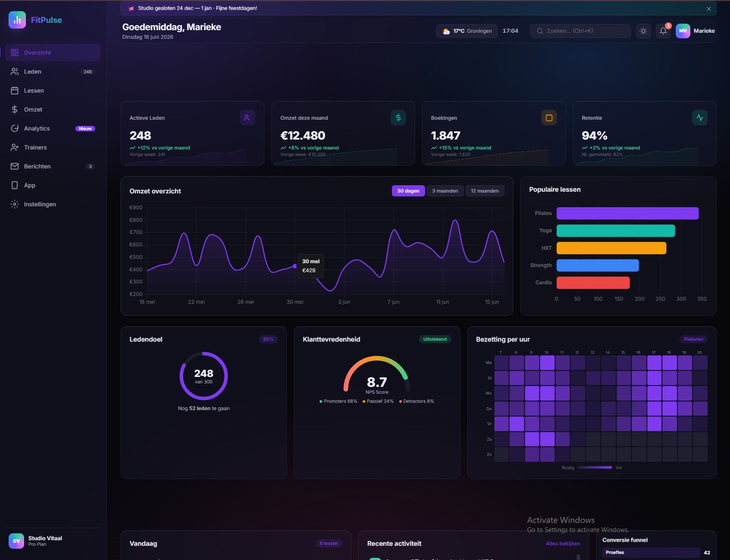Image resolution: width=730 pixels, height=560 pixels.
Task: Open the Alles bekijken link
Action: coord(563,544)
